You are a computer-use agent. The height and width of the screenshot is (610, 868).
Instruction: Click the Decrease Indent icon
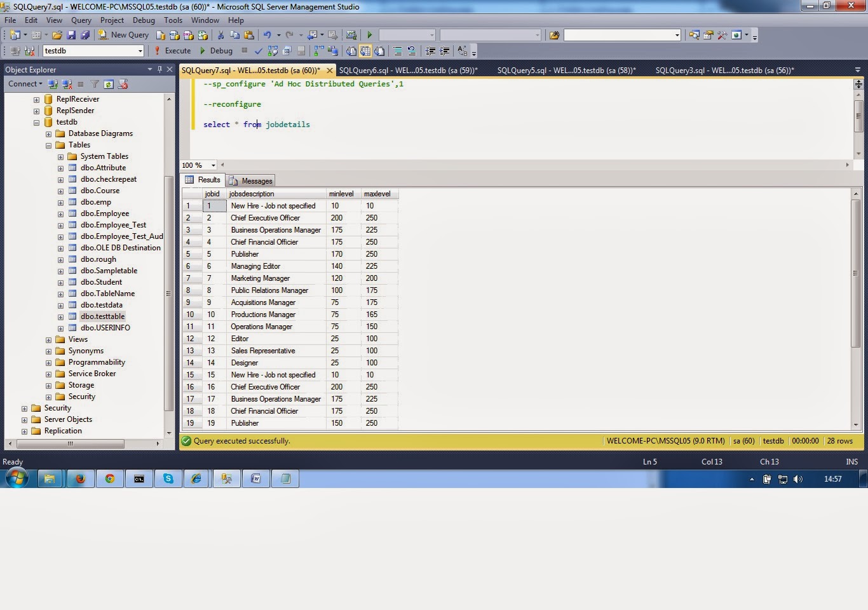[x=430, y=51]
